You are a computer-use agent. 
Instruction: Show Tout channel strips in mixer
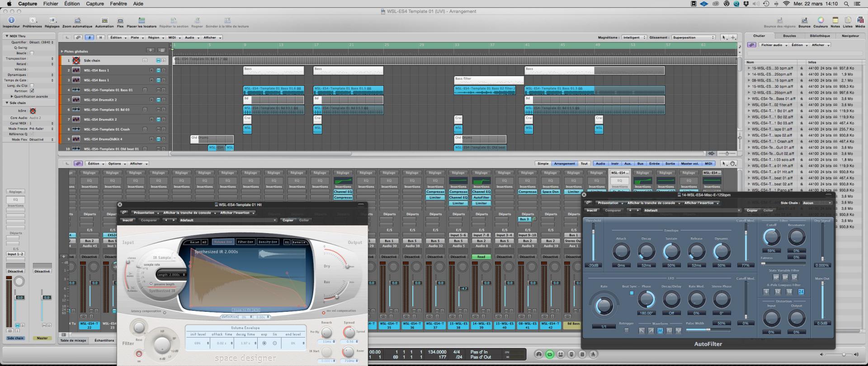click(584, 164)
